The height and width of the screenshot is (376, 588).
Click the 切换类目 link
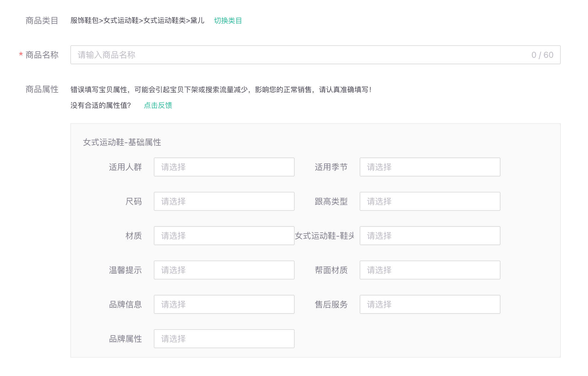point(228,20)
